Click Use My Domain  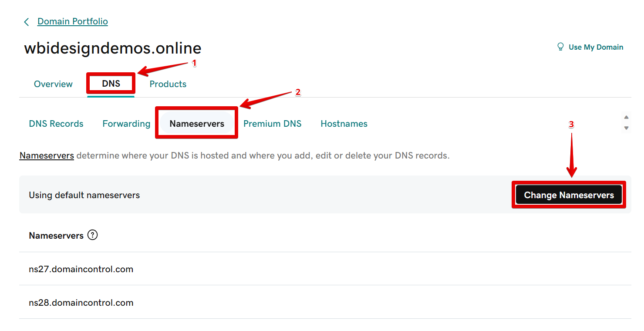coord(596,47)
